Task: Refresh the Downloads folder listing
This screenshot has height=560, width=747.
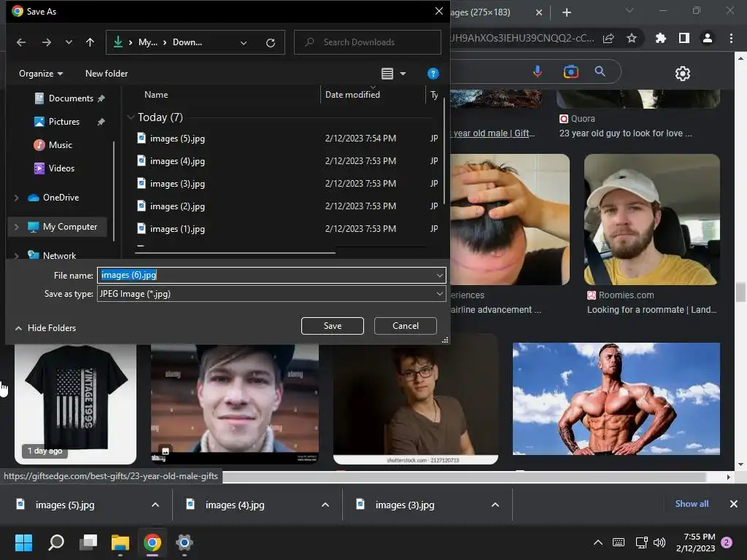Action: [x=271, y=42]
